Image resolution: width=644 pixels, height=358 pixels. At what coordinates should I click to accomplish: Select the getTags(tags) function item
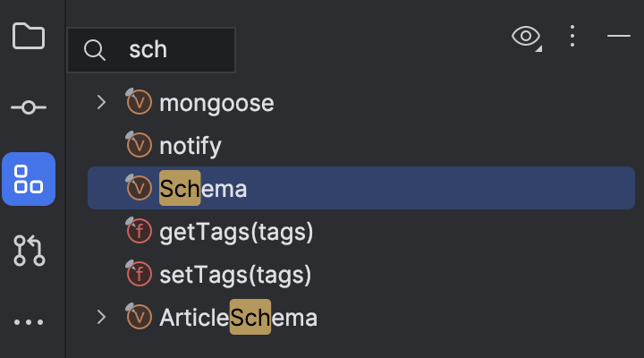click(x=361, y=232)
